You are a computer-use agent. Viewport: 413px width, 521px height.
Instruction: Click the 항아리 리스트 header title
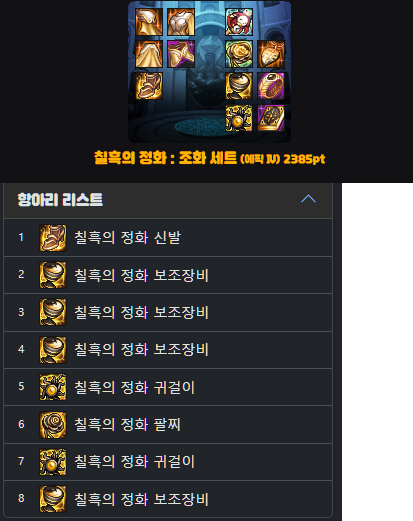coord(60,200)
